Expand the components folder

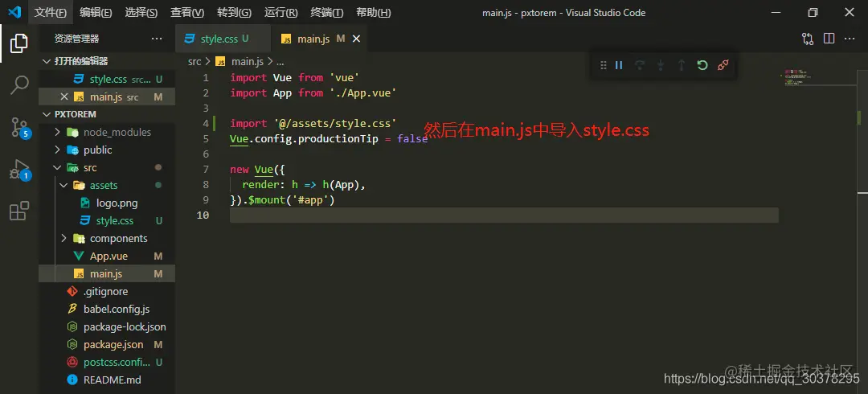tap(107, 239)
